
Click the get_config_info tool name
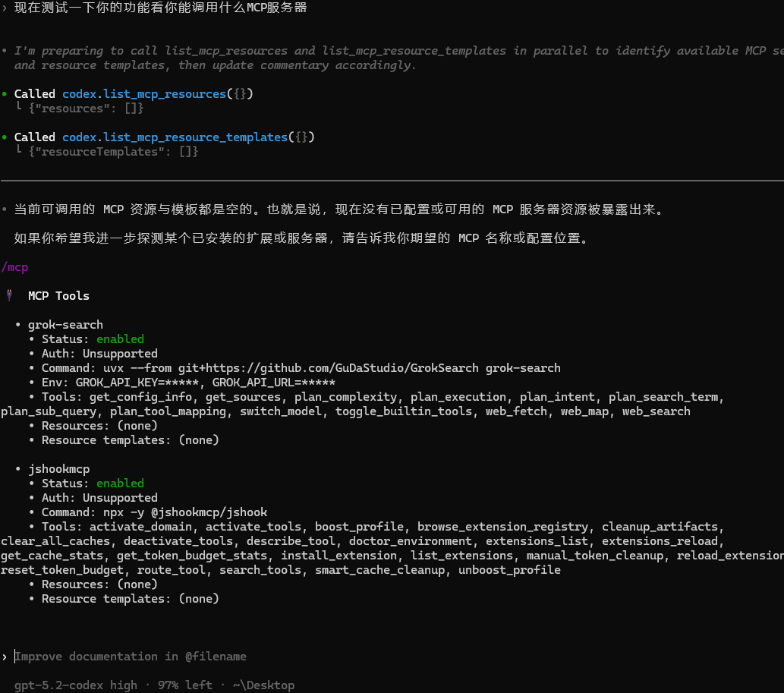[x=140, y=397]
